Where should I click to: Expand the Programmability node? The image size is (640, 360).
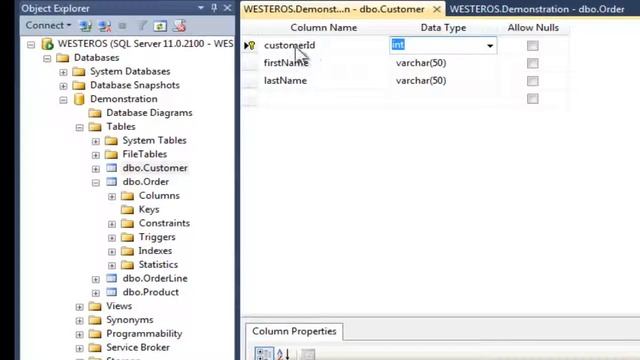tap(79, 334)
